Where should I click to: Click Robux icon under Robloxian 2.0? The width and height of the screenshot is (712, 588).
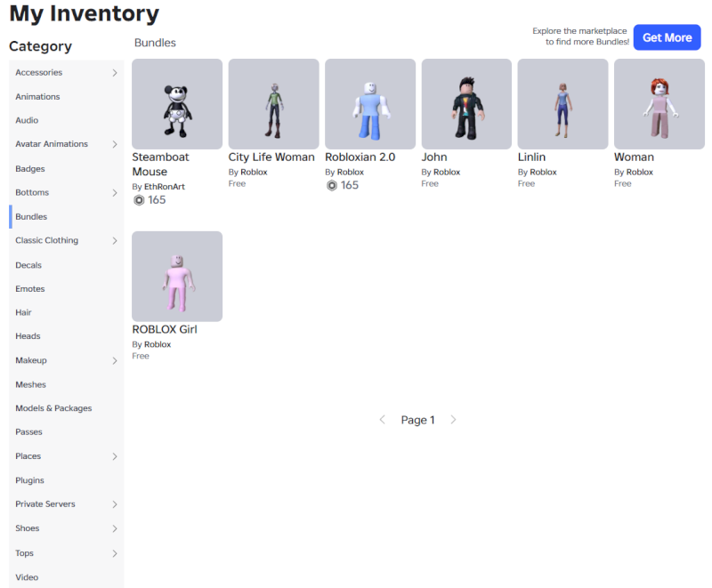tap(332, 186)
